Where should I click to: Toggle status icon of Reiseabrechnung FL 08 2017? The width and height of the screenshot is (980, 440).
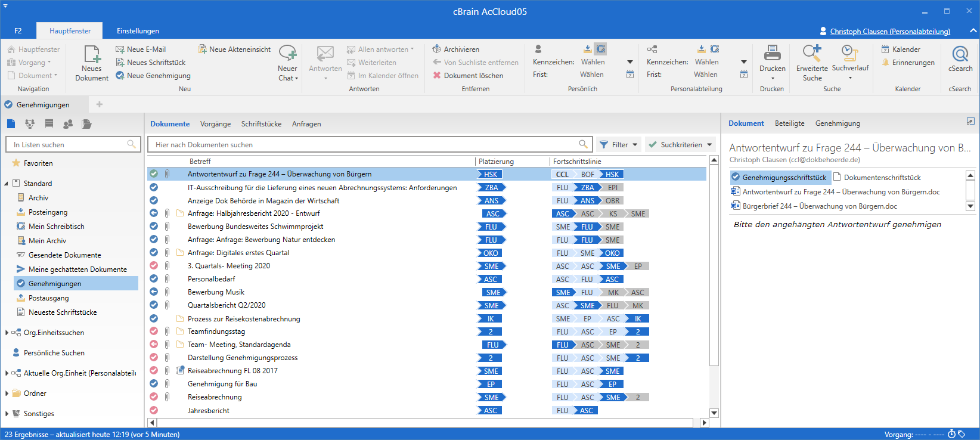pyautogui.click(x=154, y=371)
